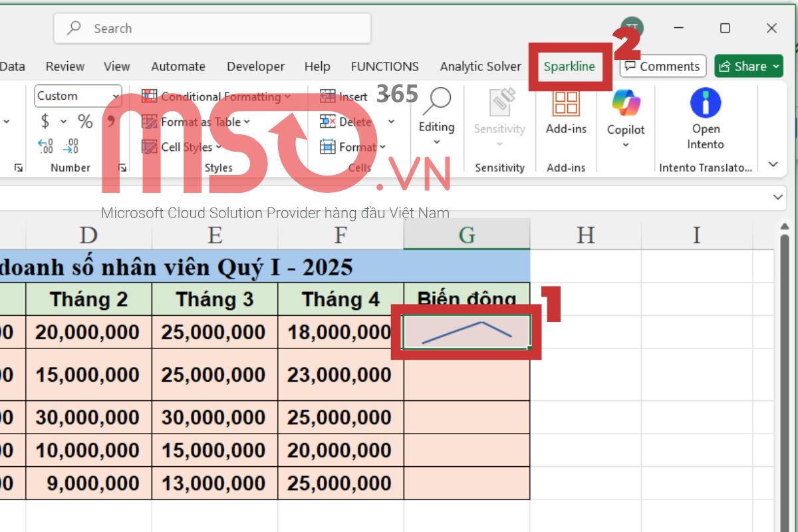Click the "Tháng 4" header cell
This screenshot has height=532, width=798.
(341, 299)
